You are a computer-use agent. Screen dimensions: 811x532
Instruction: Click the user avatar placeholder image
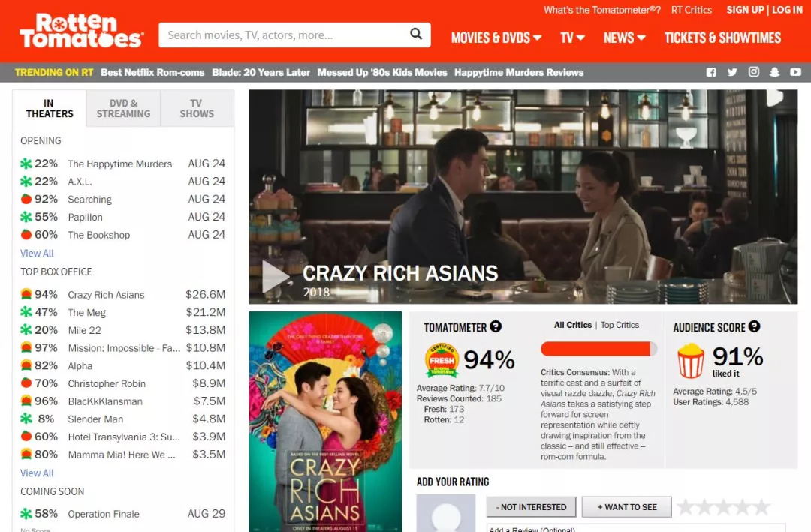(446, 513)
